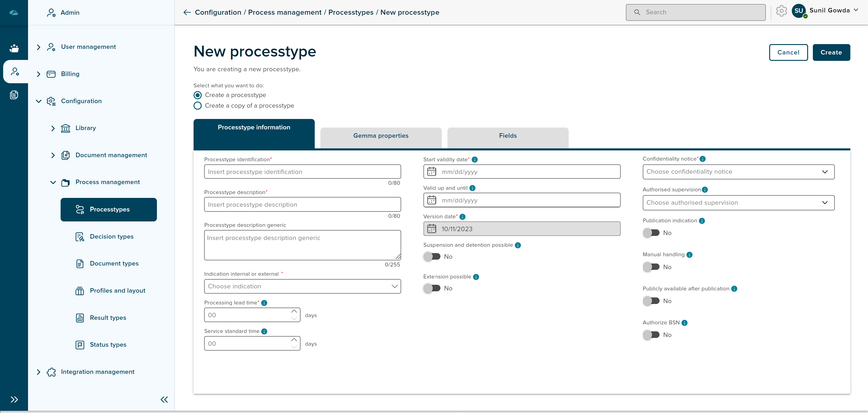Image resolution: width=868 pixels, height=413 pixels.
Task: Click the documents icon in the left rail
Action: point(14,95)
